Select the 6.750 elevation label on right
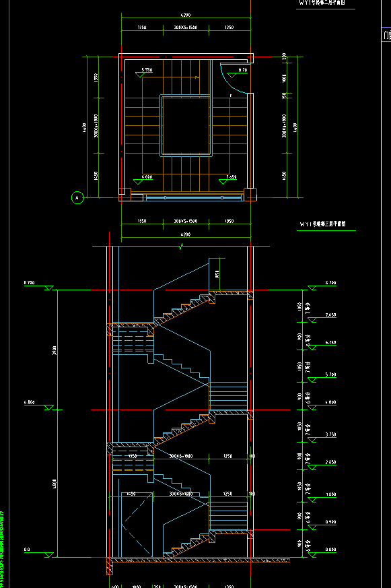The image size is (391, 588). (x=330, y=343)
